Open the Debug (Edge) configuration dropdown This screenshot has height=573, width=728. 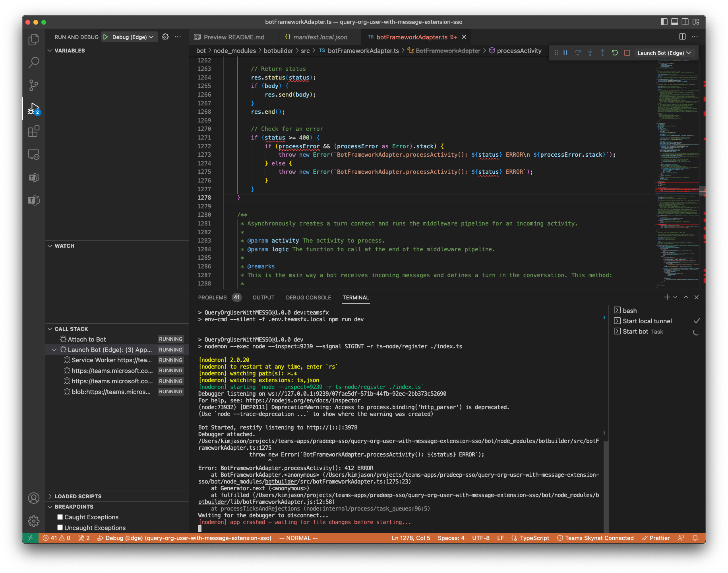[133, 37]
